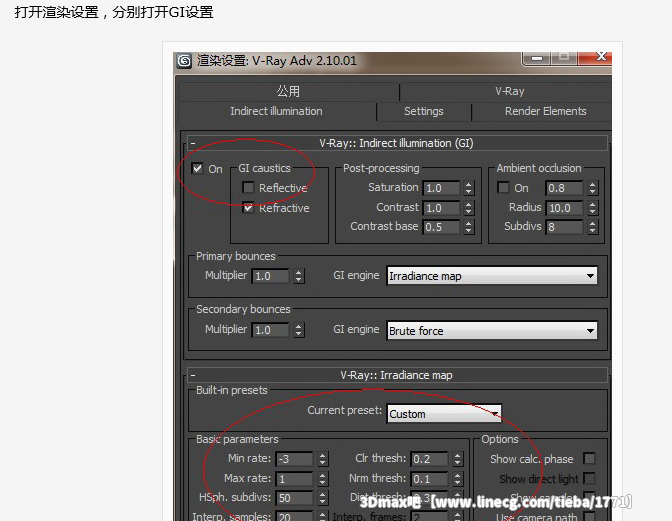This screenshot has height=521, width=672.
Task: Toggle Show direct light checkbox
Action: (x=589, y=478)
